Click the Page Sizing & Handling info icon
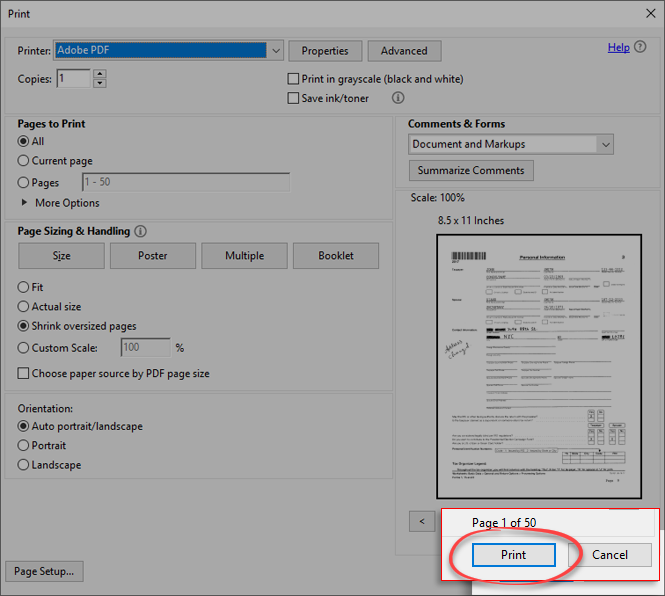 point(141,231)
